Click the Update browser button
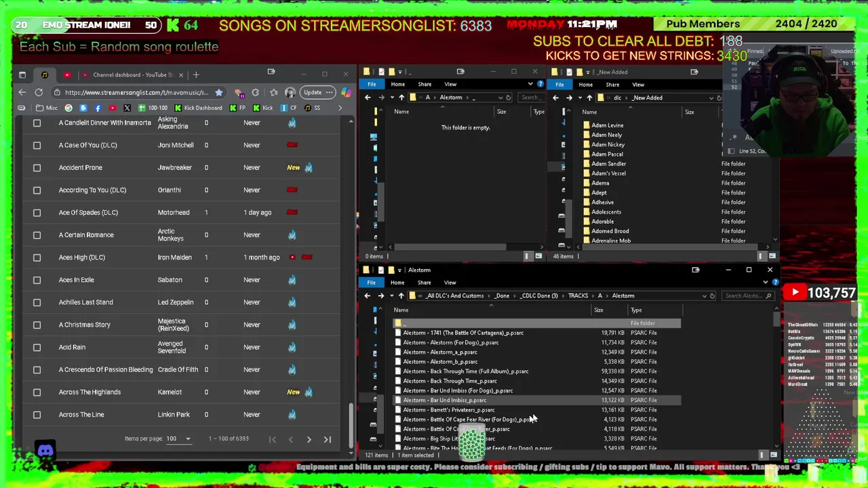This screenshot has width=868, height=488. (317, 92)
